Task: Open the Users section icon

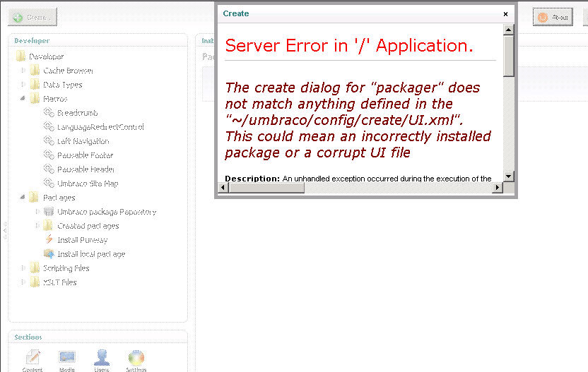Action: coord(102,357)
